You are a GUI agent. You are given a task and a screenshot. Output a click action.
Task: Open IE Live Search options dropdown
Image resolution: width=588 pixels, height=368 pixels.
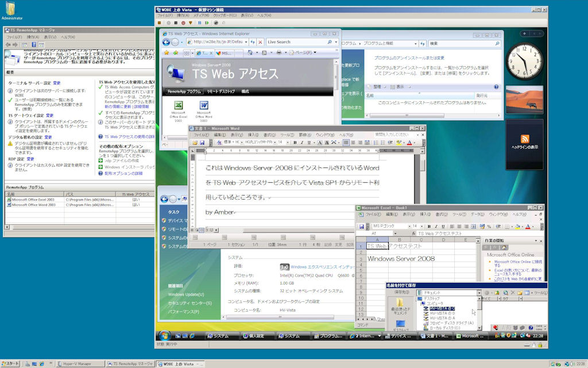[x=336, y=42]
